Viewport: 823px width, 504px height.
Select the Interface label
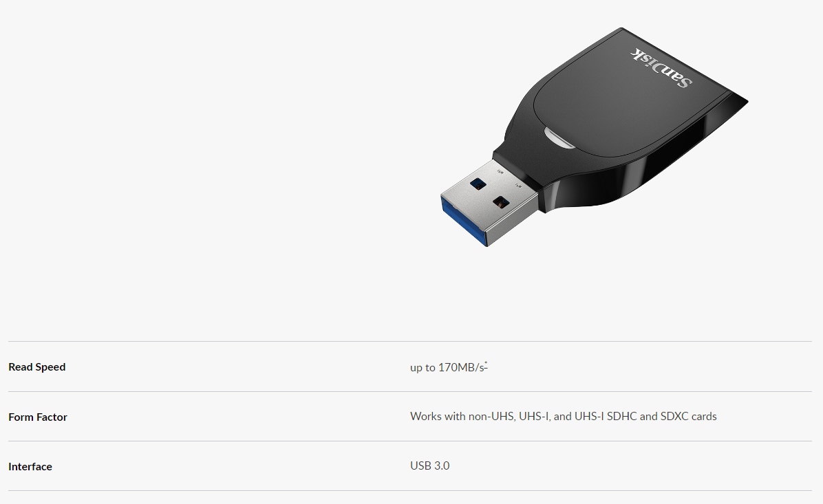[x=30, y=467]
